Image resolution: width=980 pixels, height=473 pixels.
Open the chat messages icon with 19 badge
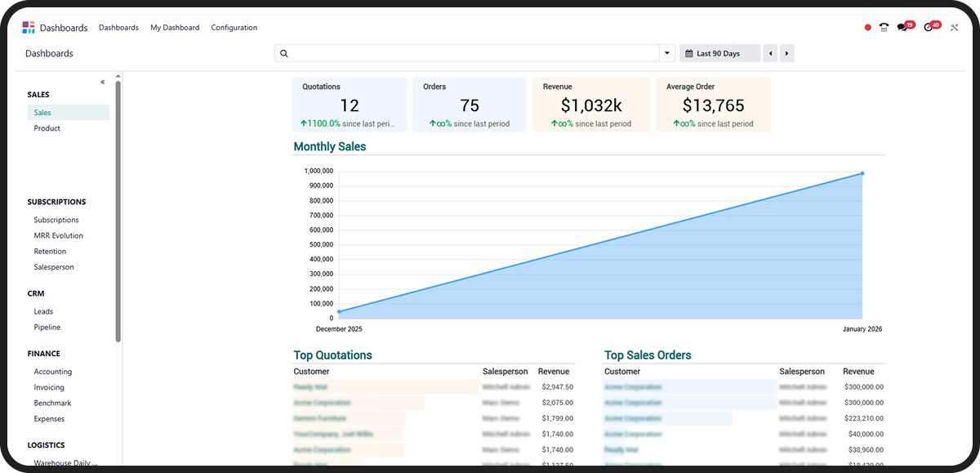(x=902, y=28)
